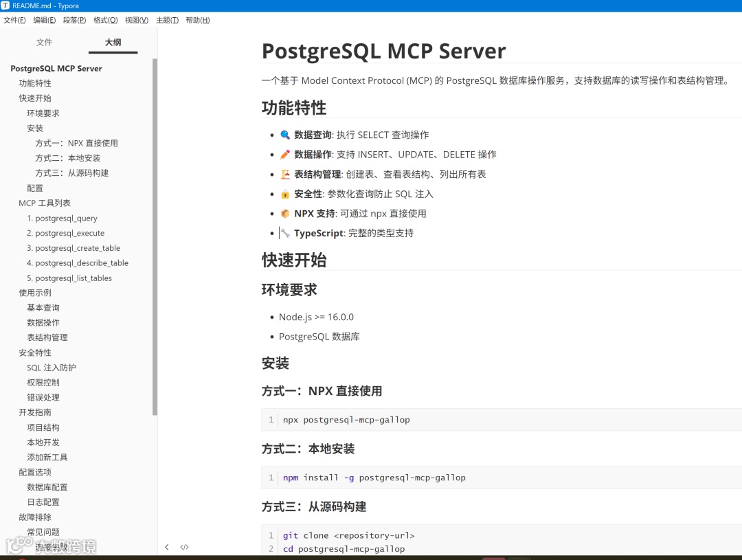Open 权限控制 in the outline
The width and height of the screenshot is (742, 560).
tap(43, 383)
